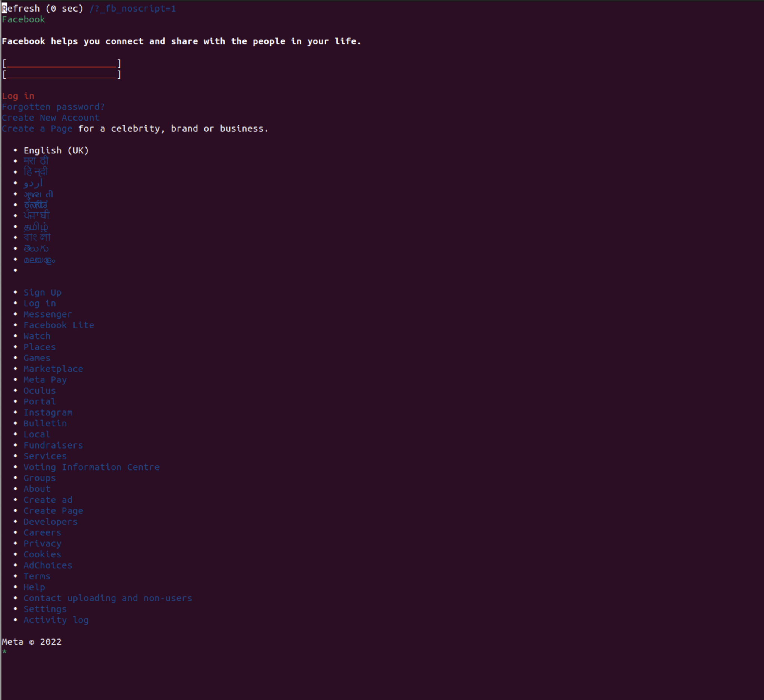Open the Fundraisers link
The height and width of the screenshot is (700, 764).
point(53,445)
